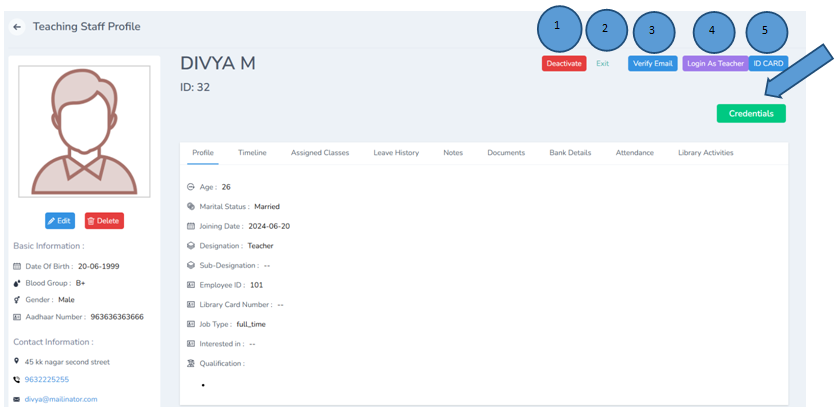The height and width of the screenshot is (413, 837).
Task: Click the staff profile avatar picture
Action: click(x=84, y=131)
